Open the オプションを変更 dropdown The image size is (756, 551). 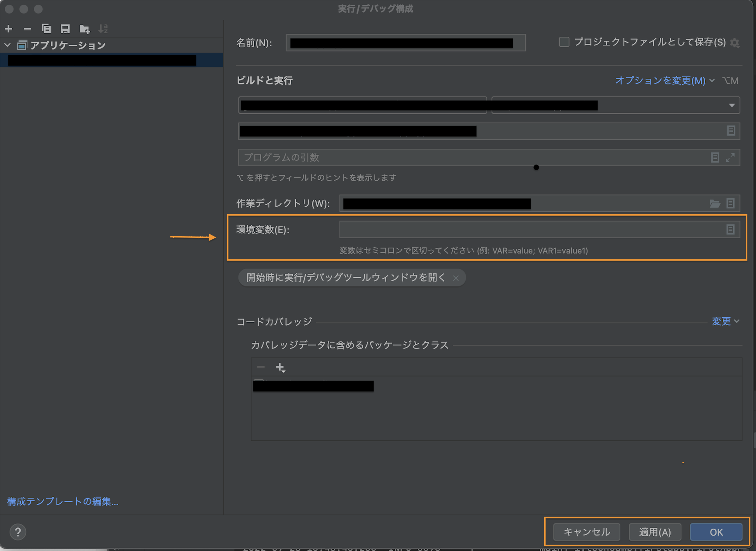click(663, 80)
